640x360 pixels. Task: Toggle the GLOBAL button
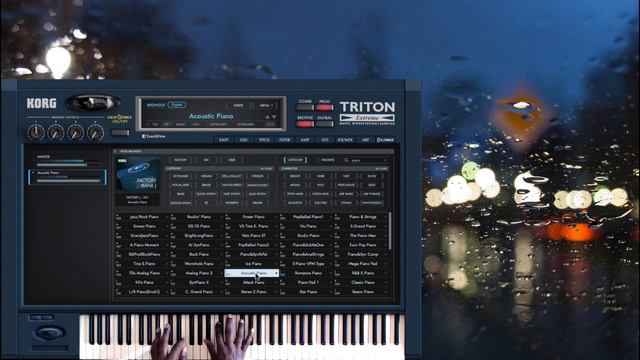click(324, 124)
